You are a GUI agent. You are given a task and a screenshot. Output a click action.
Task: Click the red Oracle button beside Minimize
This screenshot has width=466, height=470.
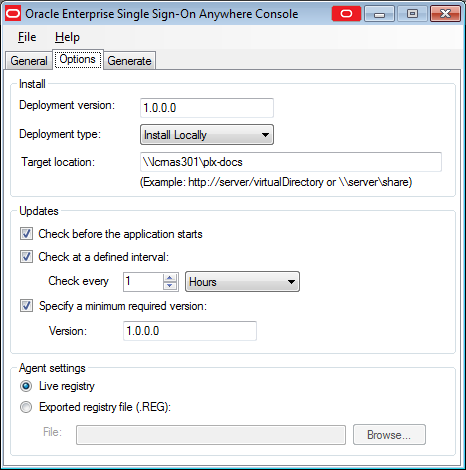346,14
